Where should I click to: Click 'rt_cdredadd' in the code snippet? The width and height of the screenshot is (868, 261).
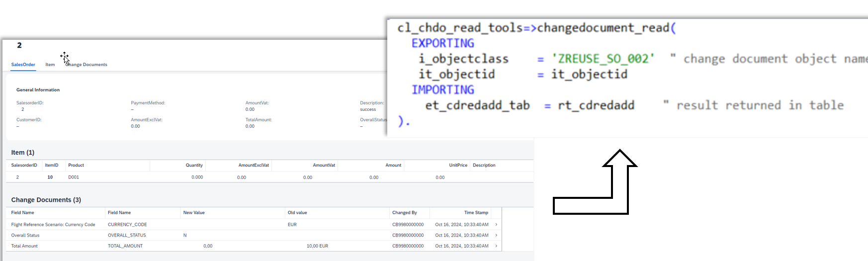pos(596,105)
